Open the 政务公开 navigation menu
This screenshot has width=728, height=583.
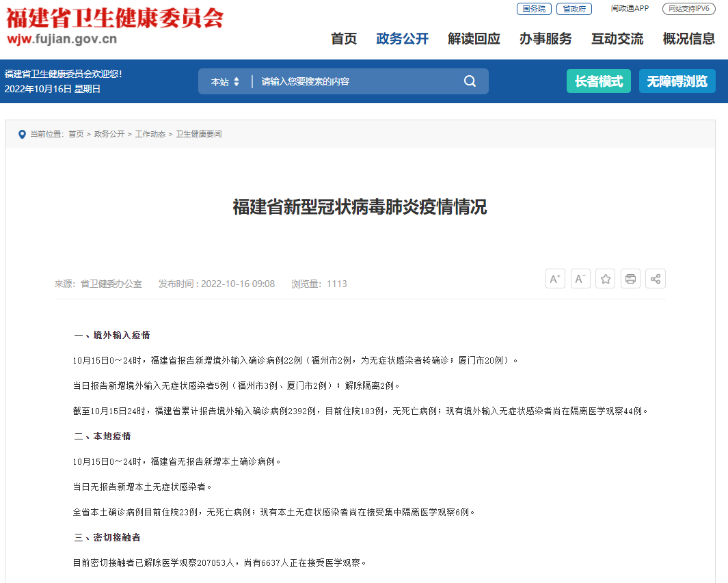tap(402, 39)
